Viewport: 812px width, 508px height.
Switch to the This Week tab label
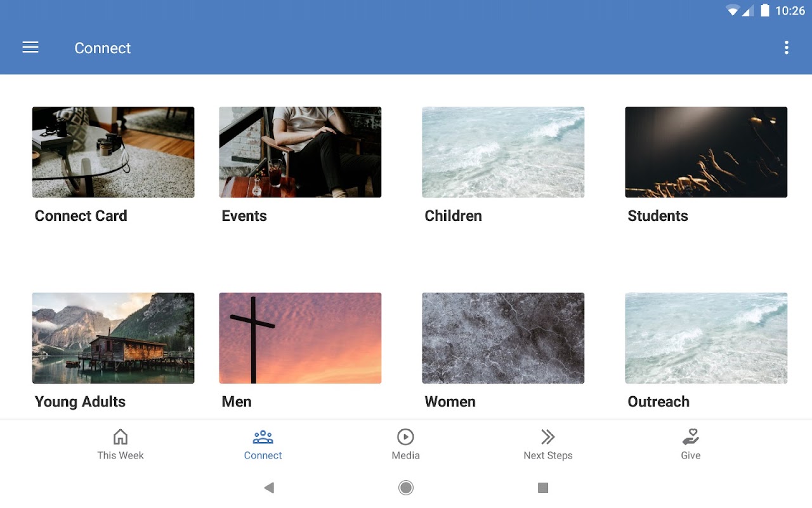(121, 455)
